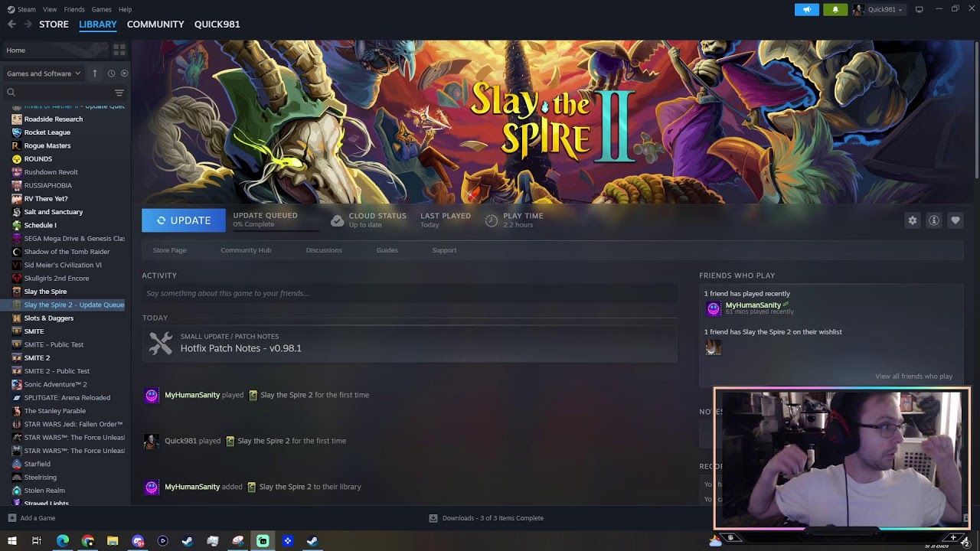
Task: Open Microsoft Edge from the taskbar
Action: pos(63,541)
